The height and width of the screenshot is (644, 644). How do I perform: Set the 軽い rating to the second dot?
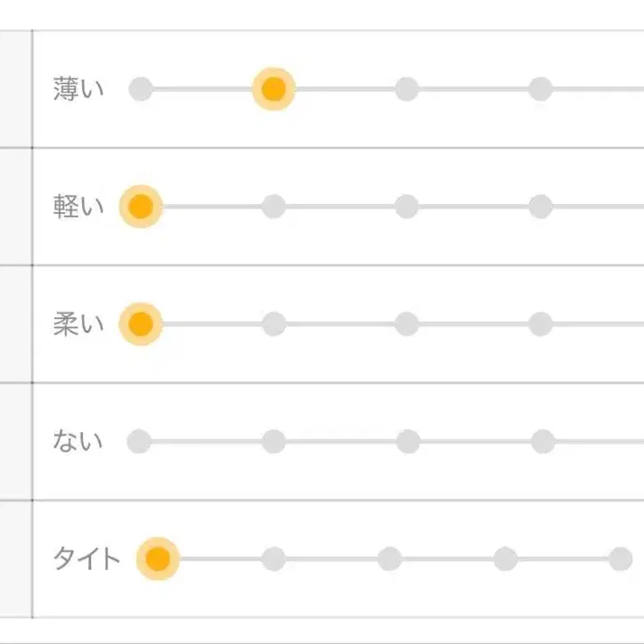click(273, 207)
